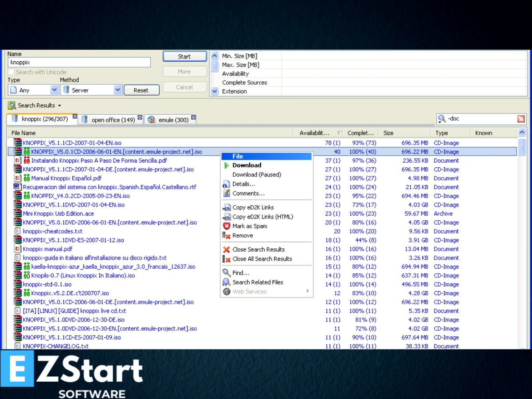Choose Close All Search Results entry

266,259
